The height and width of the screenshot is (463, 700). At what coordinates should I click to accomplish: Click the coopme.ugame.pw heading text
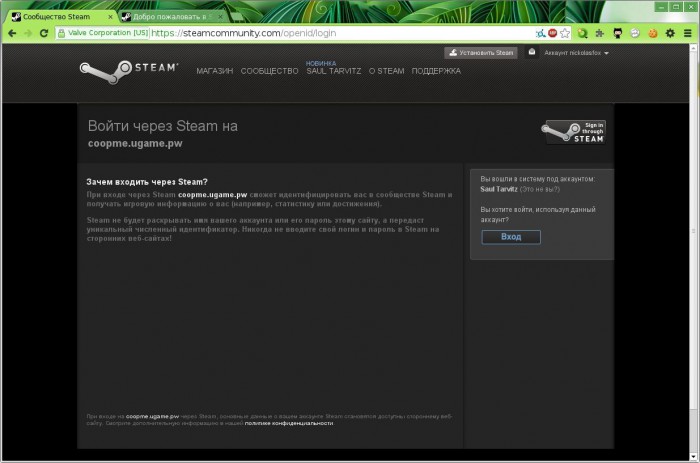point(135,143)
